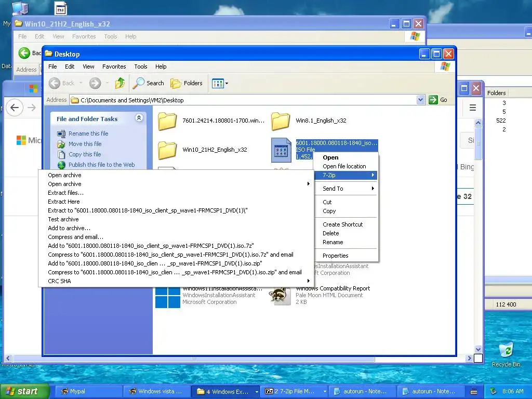
Task: Click the Go button next to address
Action: [x=438, y=100]
